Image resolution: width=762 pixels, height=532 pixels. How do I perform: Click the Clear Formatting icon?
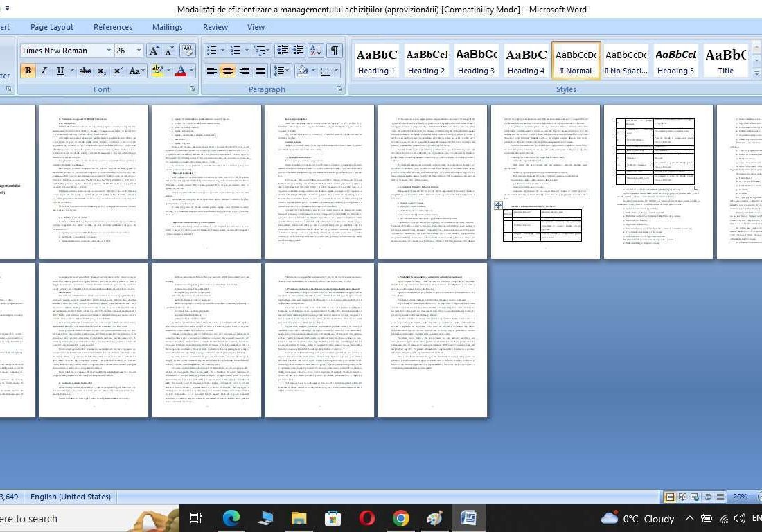tap(187, 51)
